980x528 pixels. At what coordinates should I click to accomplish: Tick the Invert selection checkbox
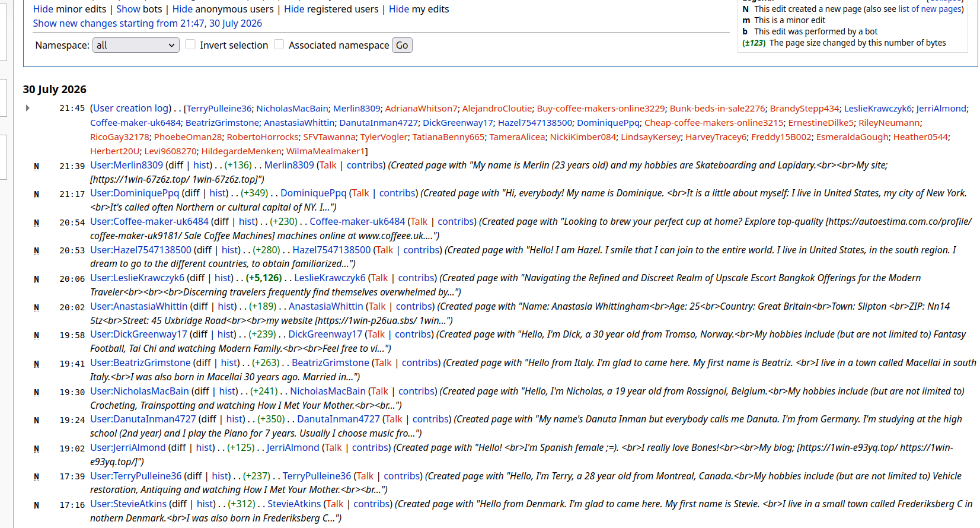[x=190, y=44]
